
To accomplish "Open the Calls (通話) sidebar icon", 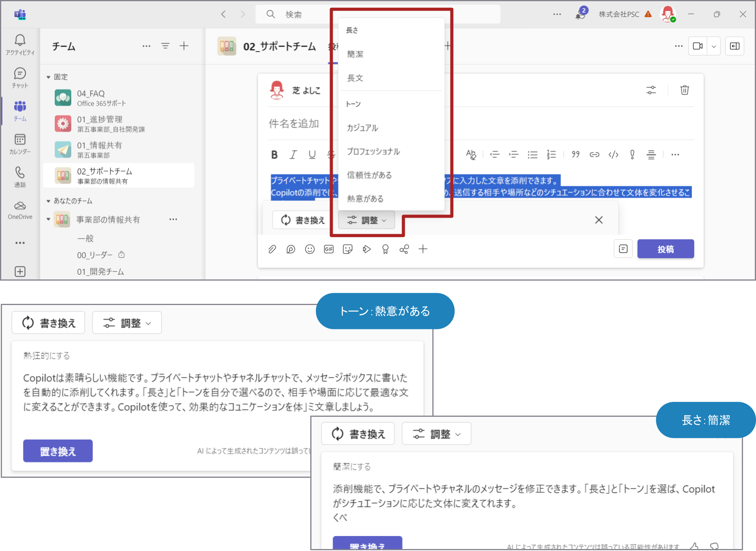I will tap(20, 177).
